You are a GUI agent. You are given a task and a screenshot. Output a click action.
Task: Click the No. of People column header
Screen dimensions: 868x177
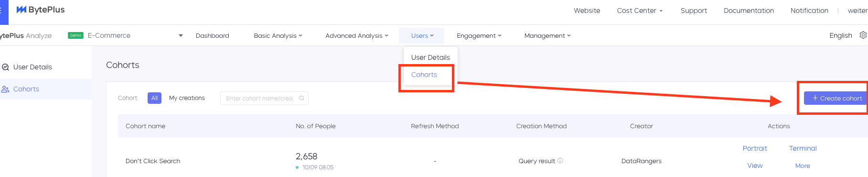click(x=315, y=126)
